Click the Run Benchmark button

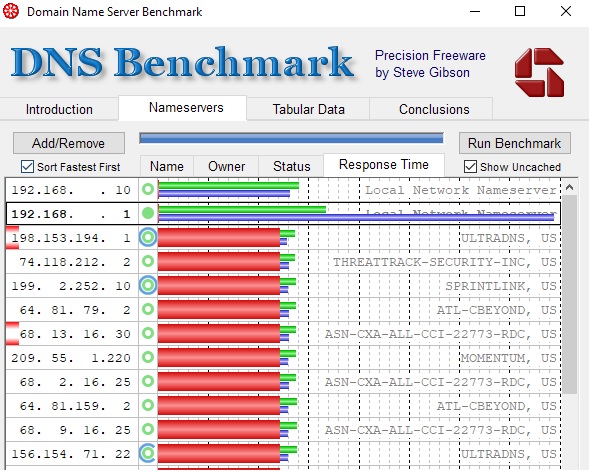click(x=515, y=143)
